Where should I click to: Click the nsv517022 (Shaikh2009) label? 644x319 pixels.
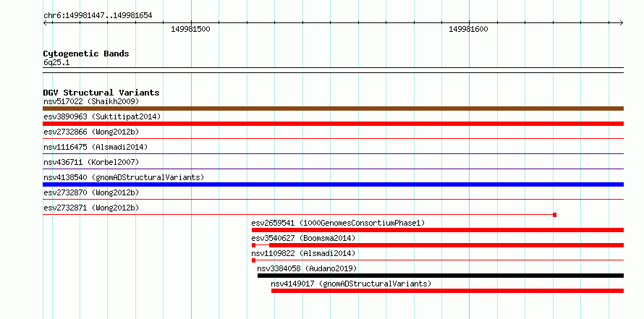91,101
